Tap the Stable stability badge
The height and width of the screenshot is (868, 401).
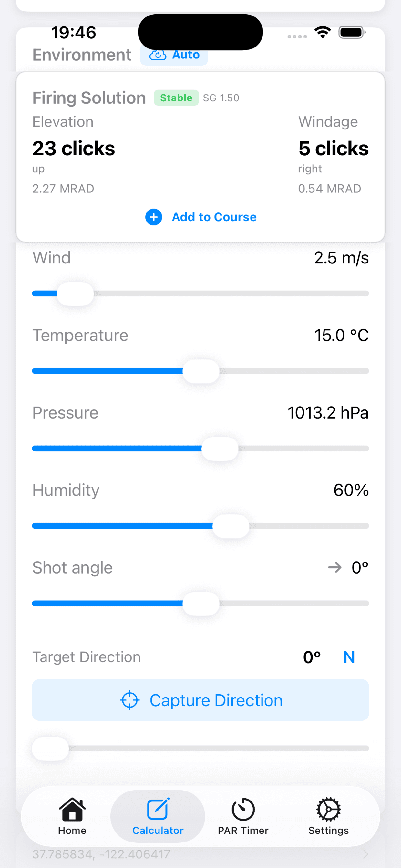pyautogui.click(x=176, y=98)
